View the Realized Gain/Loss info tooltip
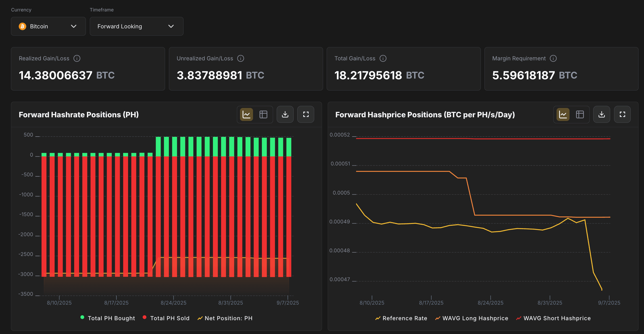644x334 pixels. pyautogui.click(x=77, y=58)
